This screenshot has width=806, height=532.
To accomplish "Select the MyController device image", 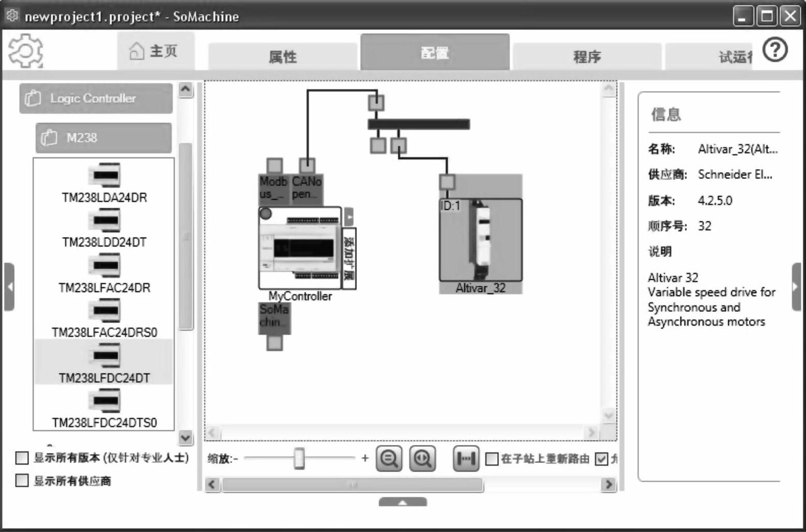I will 300,248.
